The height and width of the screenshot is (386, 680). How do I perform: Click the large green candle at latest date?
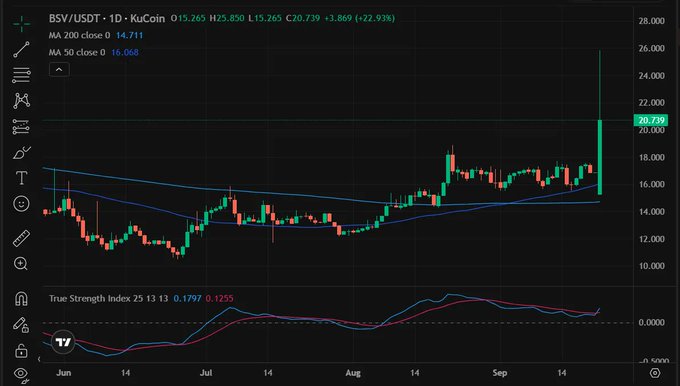click(600, 157)
